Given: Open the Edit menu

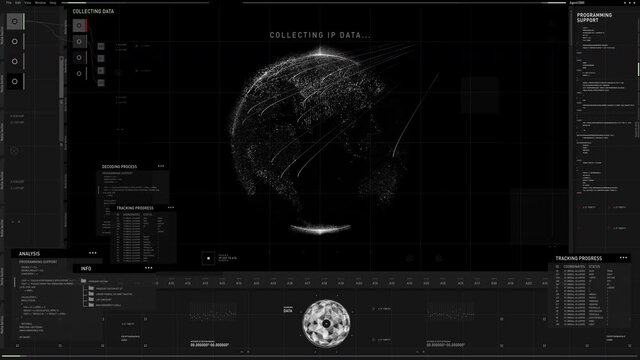Looking at the screenshot, I should pos(18,2).
